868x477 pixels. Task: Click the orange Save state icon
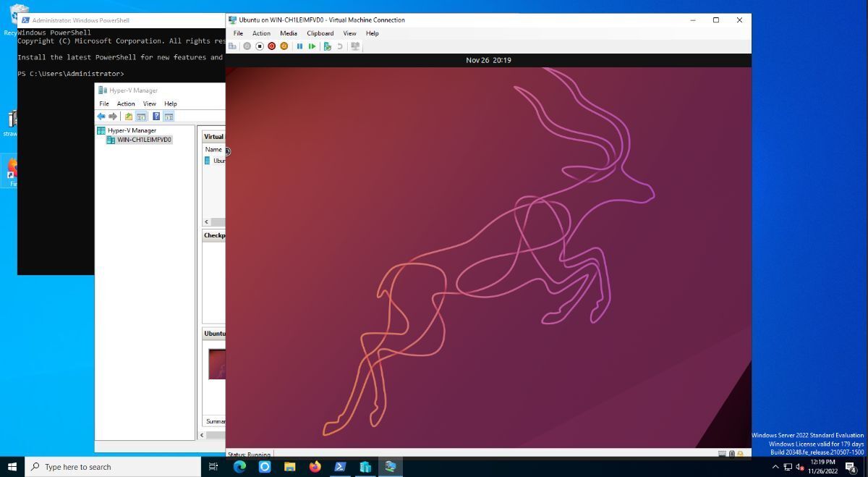(284, 46)
